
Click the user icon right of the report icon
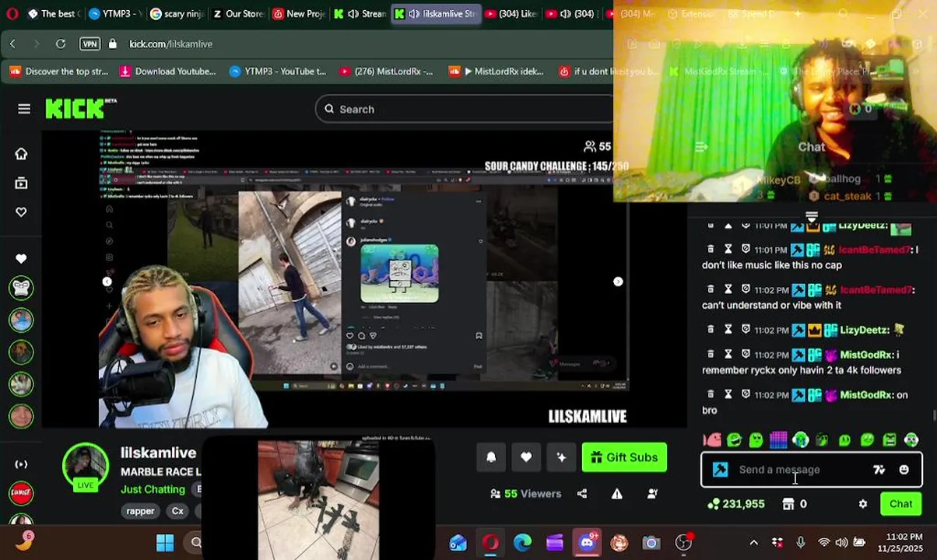pos(652,494)
